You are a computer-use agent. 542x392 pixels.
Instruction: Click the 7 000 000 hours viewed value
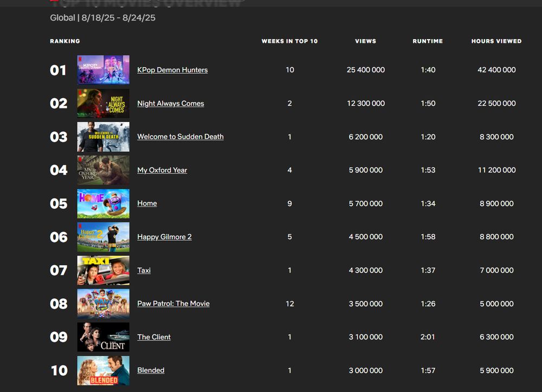click(x=496, y=271)
